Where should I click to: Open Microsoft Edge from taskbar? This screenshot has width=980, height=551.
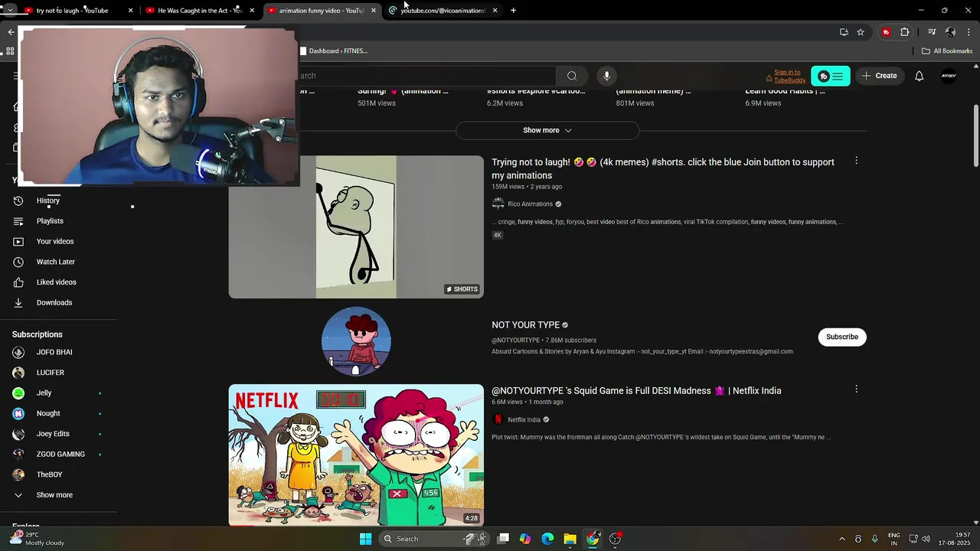pos(547,539)
